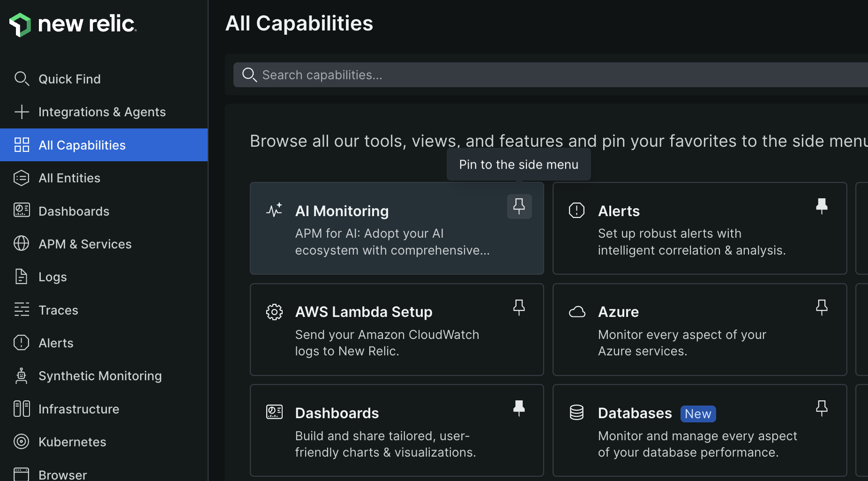Image resolution: width=868 pixels, height=481 pixels.
Task: Select All Entities in the sidebar
Action: pos(69,178)
